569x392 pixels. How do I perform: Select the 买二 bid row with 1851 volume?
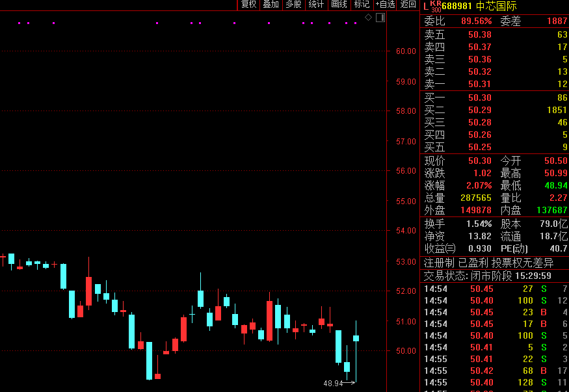pyautogui.click(x=494, y=111)
